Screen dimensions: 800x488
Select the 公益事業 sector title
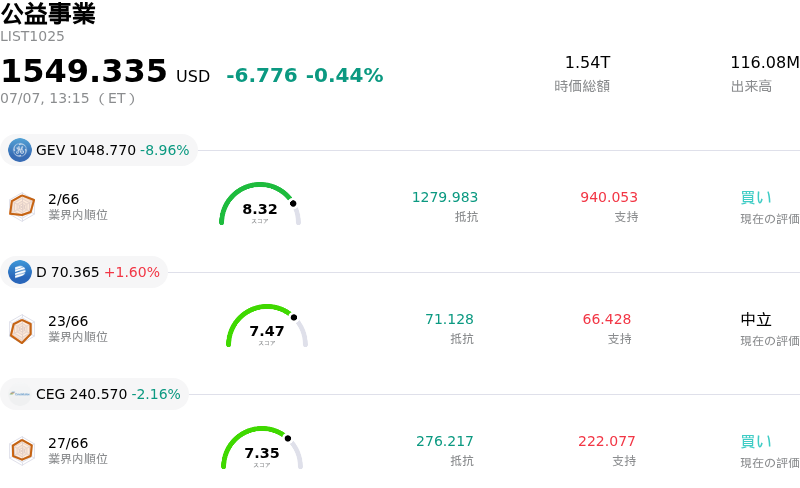click(48, 13)
